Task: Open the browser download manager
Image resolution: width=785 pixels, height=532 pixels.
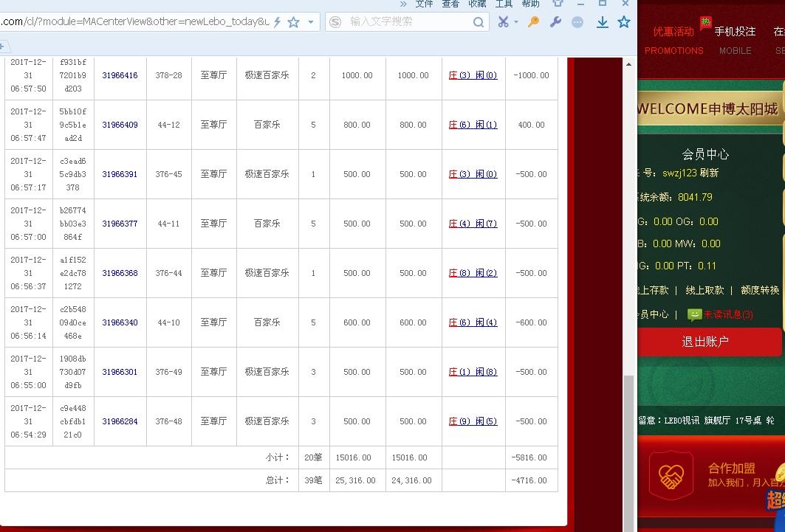Action: (602, 23)
